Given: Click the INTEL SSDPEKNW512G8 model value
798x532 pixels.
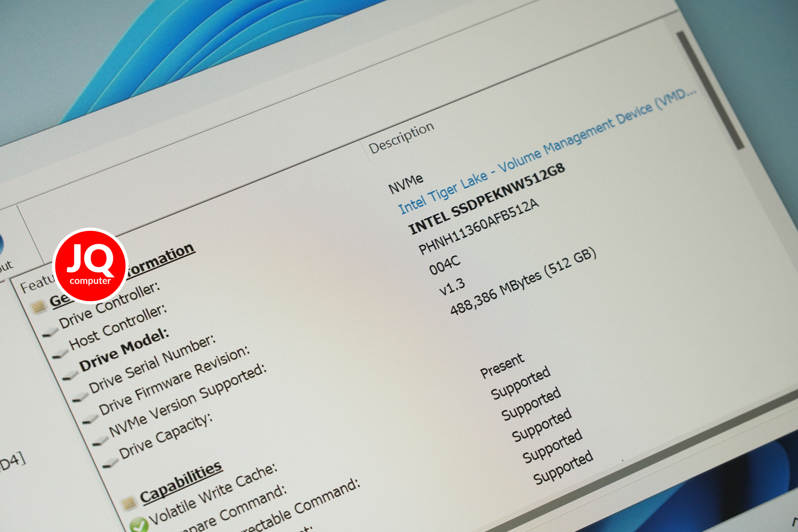Looking at the screenshot, I should pos(487,198).
